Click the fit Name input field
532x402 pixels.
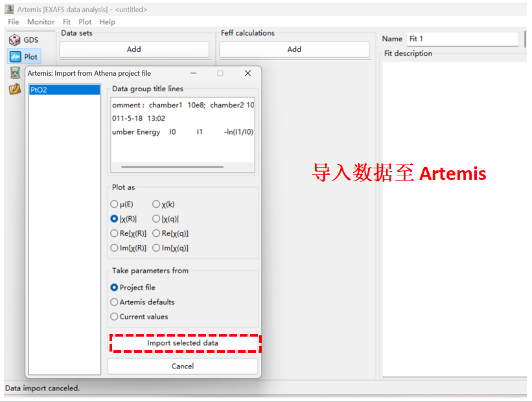click(x=463, y=39)
